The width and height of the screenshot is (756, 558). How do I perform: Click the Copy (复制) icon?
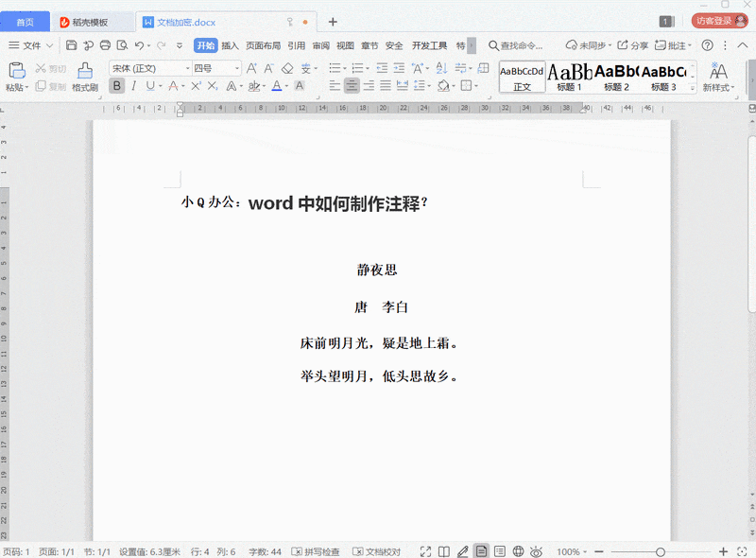pos(41,86)
